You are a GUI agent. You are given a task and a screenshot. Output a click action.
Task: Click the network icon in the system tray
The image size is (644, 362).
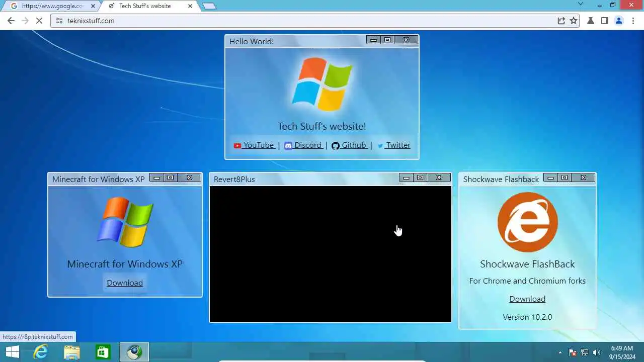click(585, 352)
